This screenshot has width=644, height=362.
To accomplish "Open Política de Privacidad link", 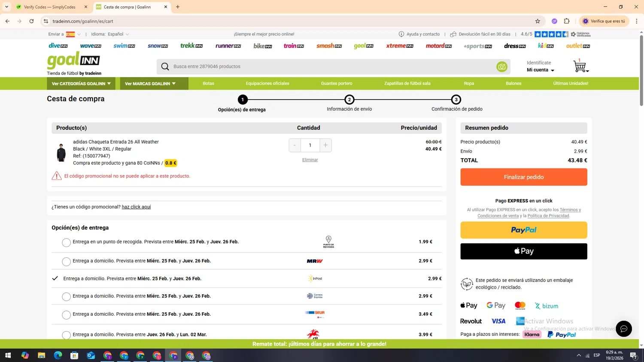I will (x=548, y=216).
